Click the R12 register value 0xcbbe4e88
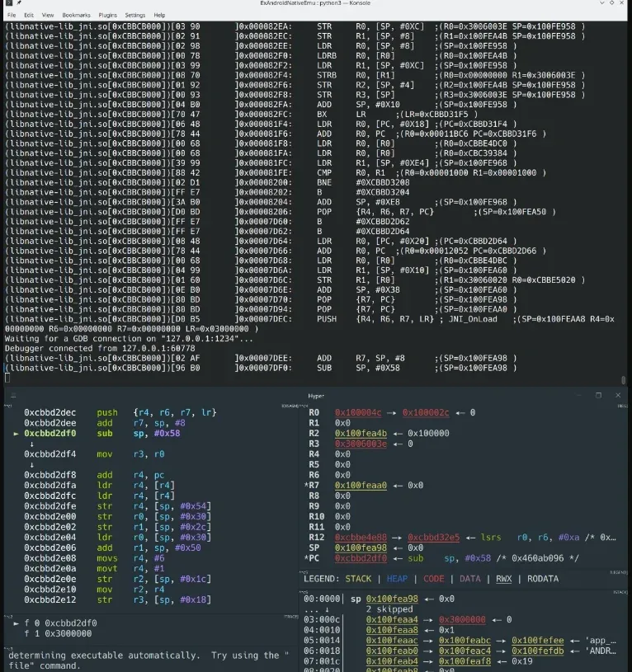632x672 pixels. pos(361,538)
